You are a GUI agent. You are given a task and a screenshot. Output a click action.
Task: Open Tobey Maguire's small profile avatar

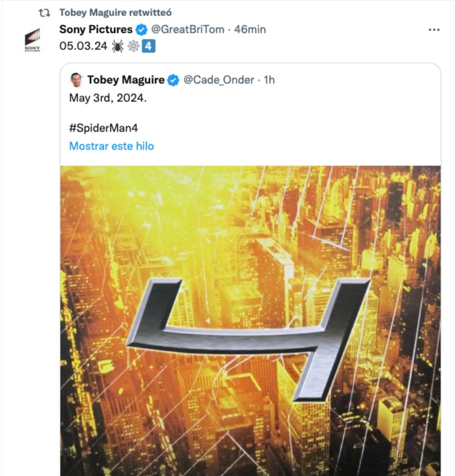tap(76, 80)
